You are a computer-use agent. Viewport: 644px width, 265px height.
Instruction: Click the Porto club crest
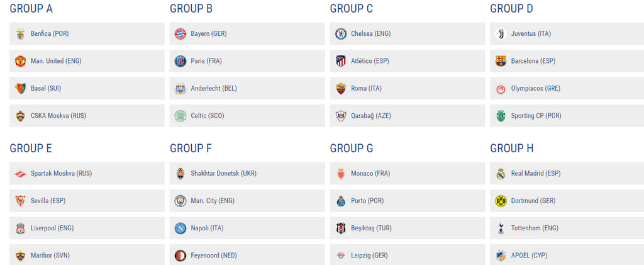pyautogui.click(x=340, y=201)
